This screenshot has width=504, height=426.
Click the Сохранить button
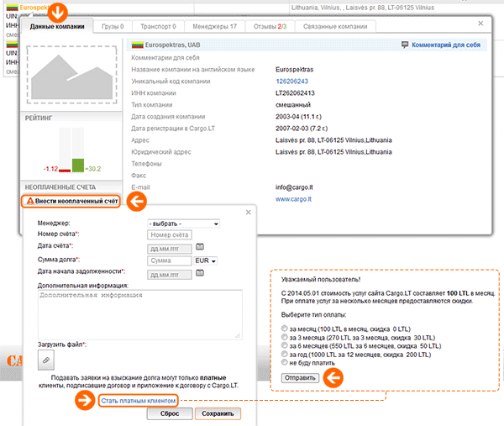218,414
